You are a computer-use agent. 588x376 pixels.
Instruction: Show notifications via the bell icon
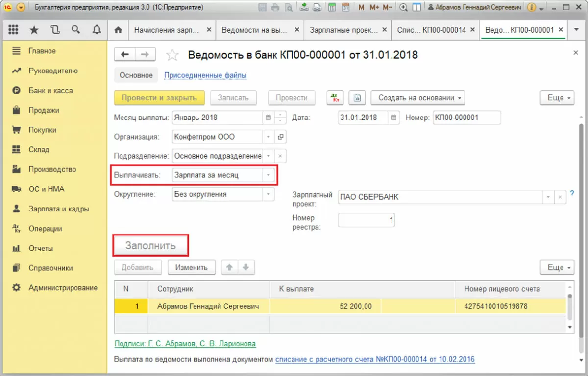(x=96, y=30)
